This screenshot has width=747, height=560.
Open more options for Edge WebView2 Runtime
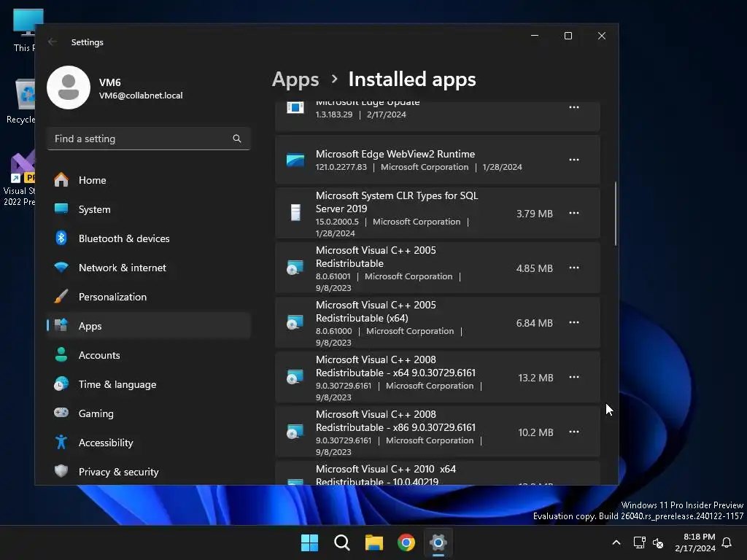click(x=574, y=160)
